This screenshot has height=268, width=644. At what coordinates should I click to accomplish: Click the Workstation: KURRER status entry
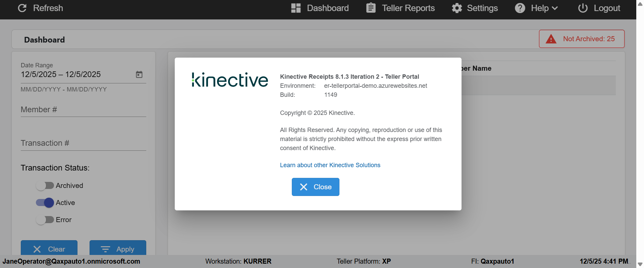tap(238, 261)
